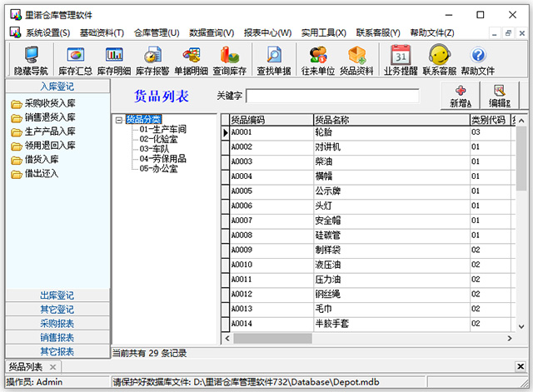Close the 货品列表 tab with the x

[52, 367]
